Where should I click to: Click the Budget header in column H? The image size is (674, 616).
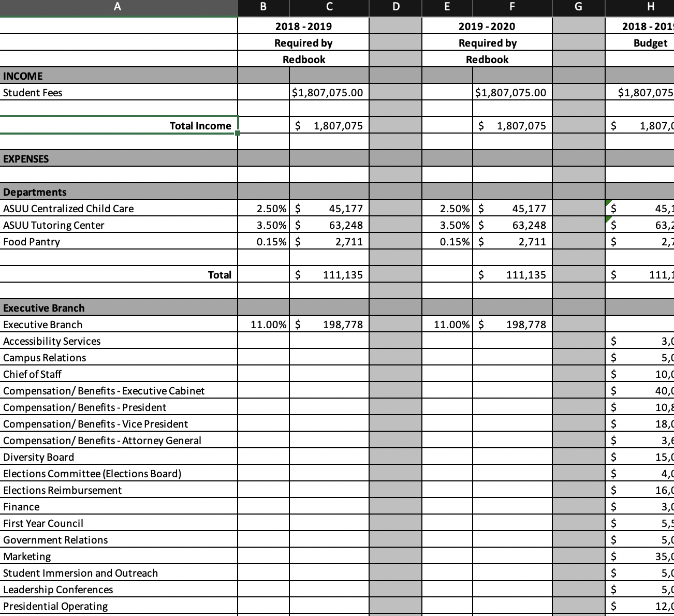coord(640,42)
